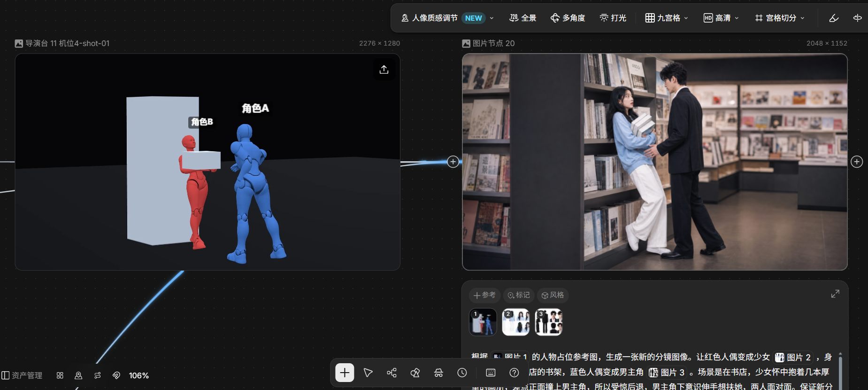868x390 pixels.
Task: Open the 资产管理 asset management panel
Action: [22, 375]
